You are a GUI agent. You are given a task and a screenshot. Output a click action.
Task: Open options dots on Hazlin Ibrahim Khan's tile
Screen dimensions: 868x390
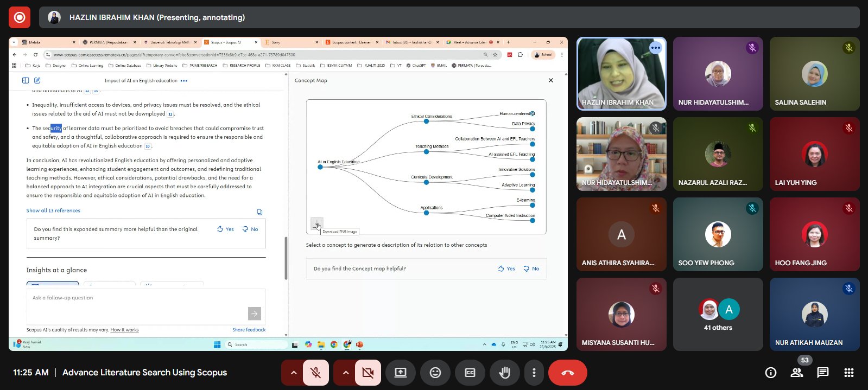(656, 48)
